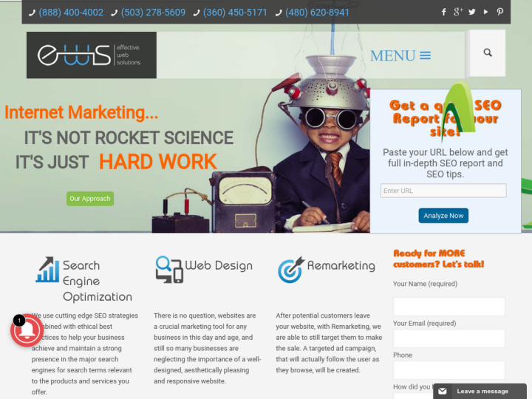Click the Your Email text field
The height and width of the screenshot is (399, 532).
449,338
